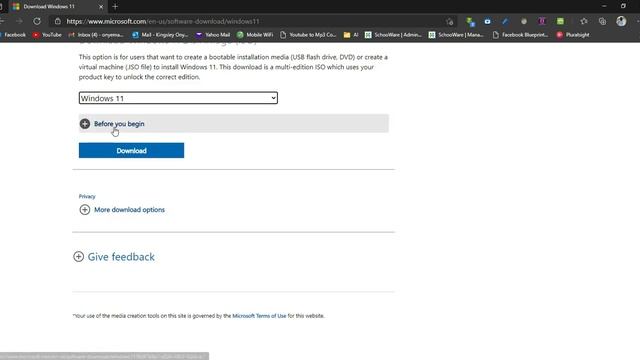Open the green-and-blue extension icon
The image size is (640, 360).
[470, 21]
